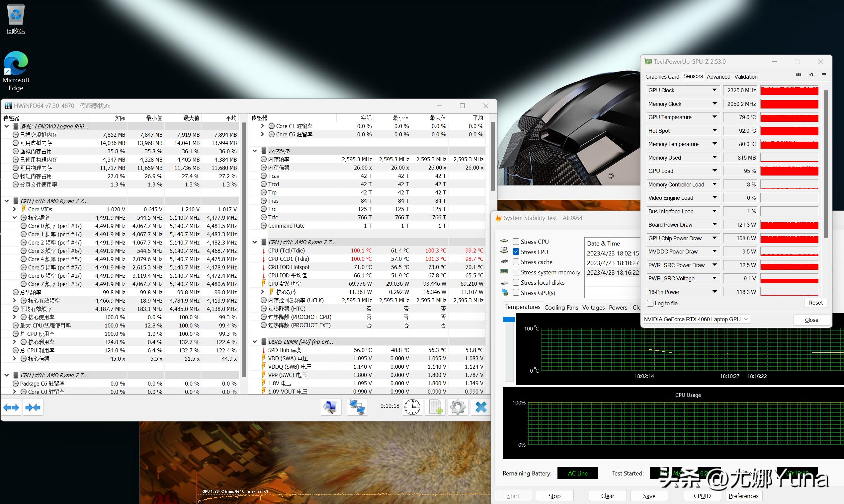This screenshot has width=844, height=504.
Task: Click GPU-Z refresh icon
Action: click(811, 75)
